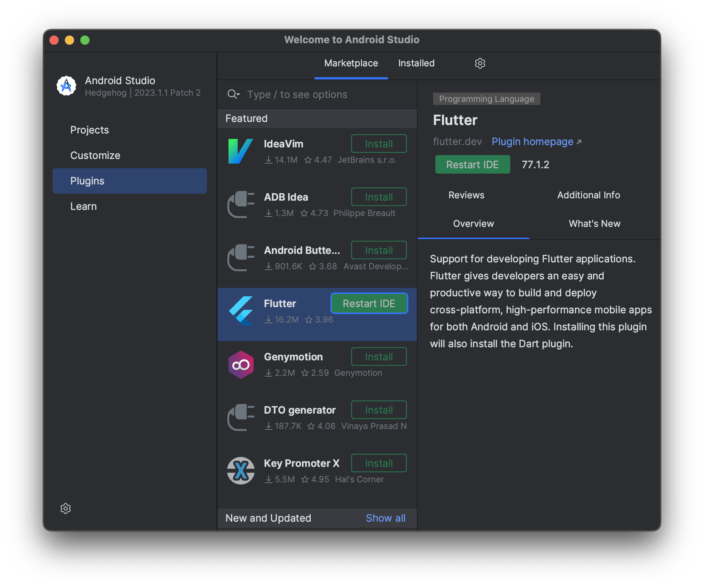Click the ADB Idea plug icon

click(x=240, y=204)
